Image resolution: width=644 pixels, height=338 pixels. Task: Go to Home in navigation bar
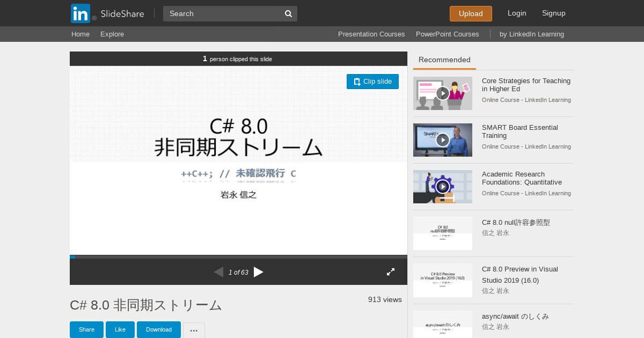(x=80, y=34)
